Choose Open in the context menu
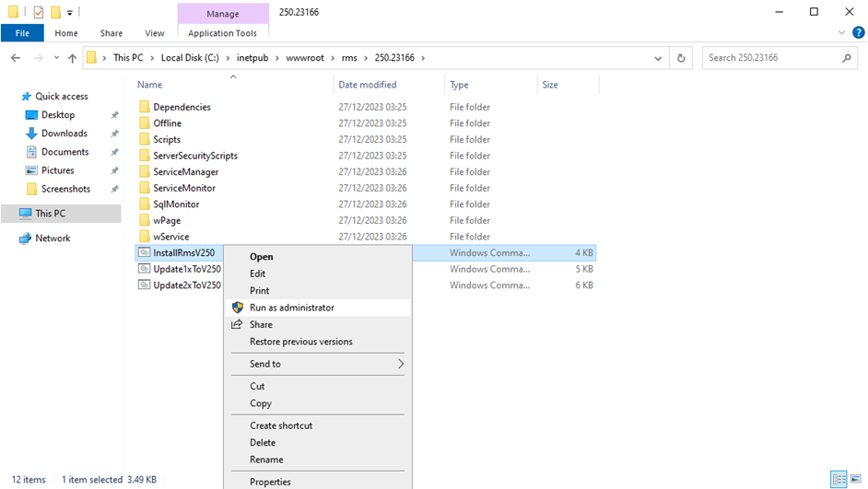868x489 pixels. pos(318,257)
